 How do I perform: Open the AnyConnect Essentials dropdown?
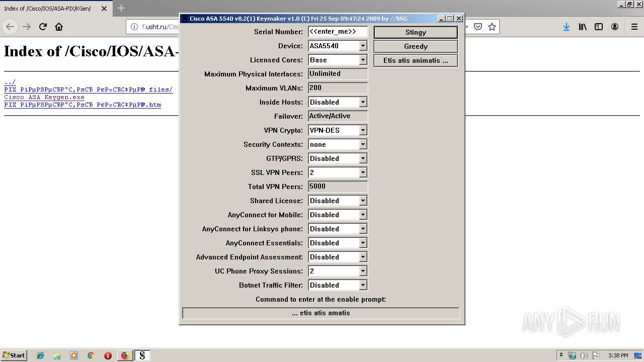[363, 243]
